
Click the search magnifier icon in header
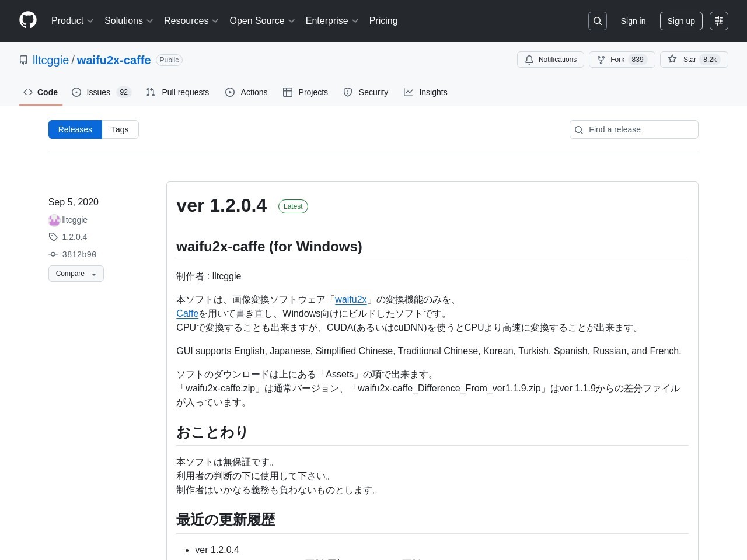coord(598,21)
